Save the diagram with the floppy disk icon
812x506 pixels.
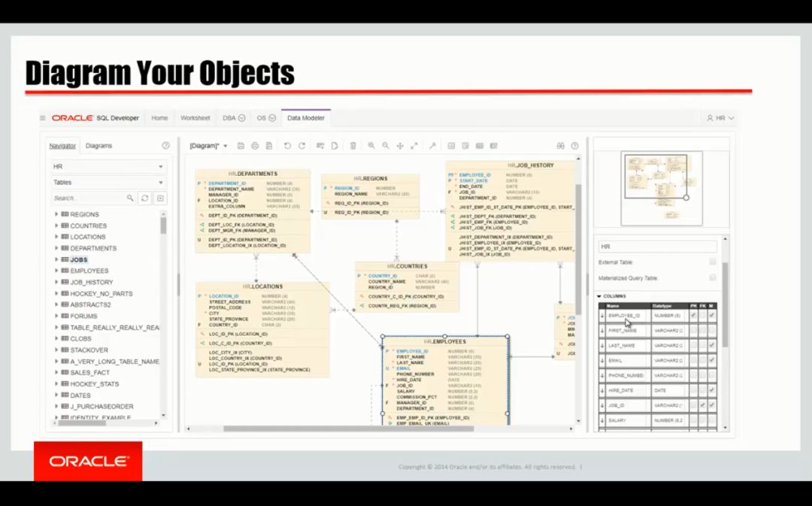pyautogui.click(x=241, y=146)
